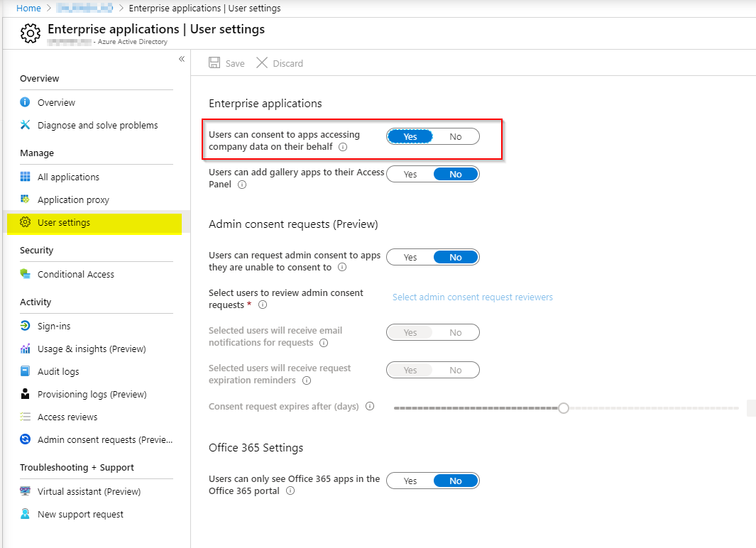The height and width of the screenshot is (548, 756).
Task: Click the Diagnose and solve problems wrench icon
Action: pos(26,125)
